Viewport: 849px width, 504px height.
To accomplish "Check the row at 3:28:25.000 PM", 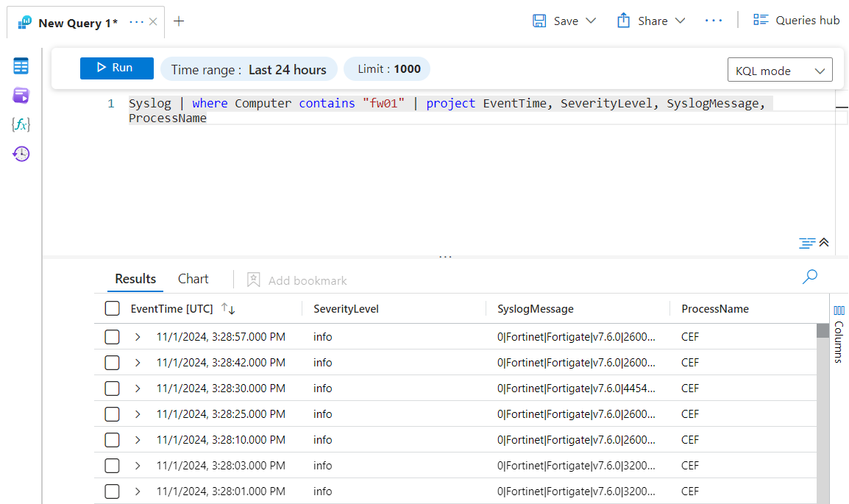I will coord(112,414).
